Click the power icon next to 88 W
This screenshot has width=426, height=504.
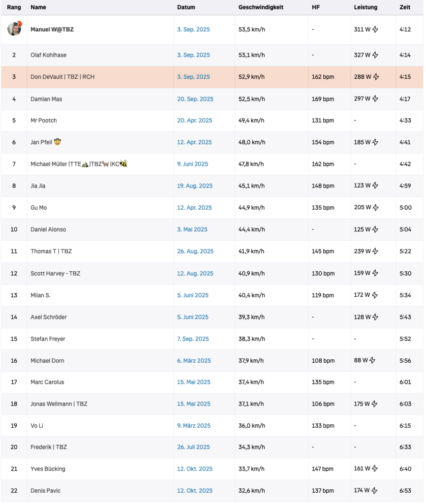click(x=372, y=361)
